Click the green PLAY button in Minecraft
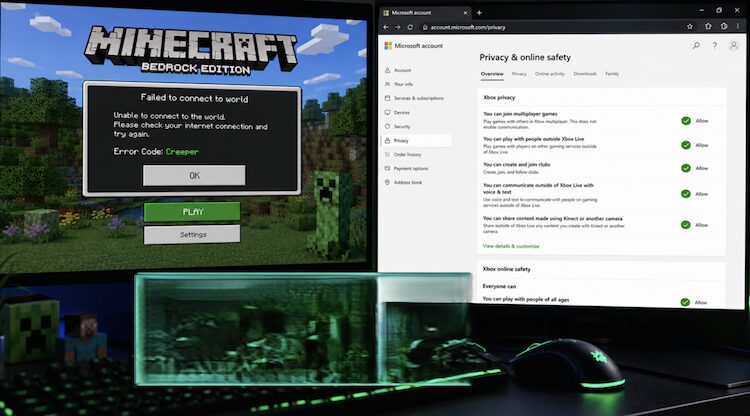This screenshot has width=750, height=416. [x=192, y=212]
